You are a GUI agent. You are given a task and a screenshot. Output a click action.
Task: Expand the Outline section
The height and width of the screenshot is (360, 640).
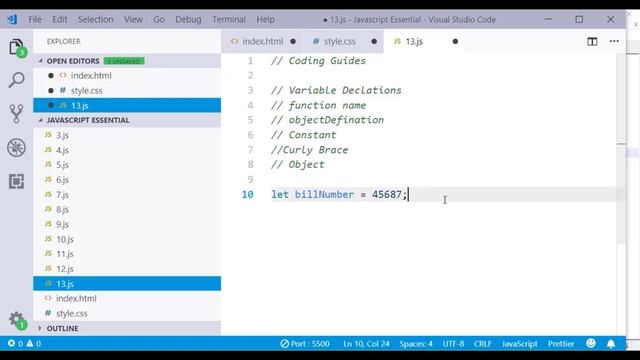pos(40,328)
